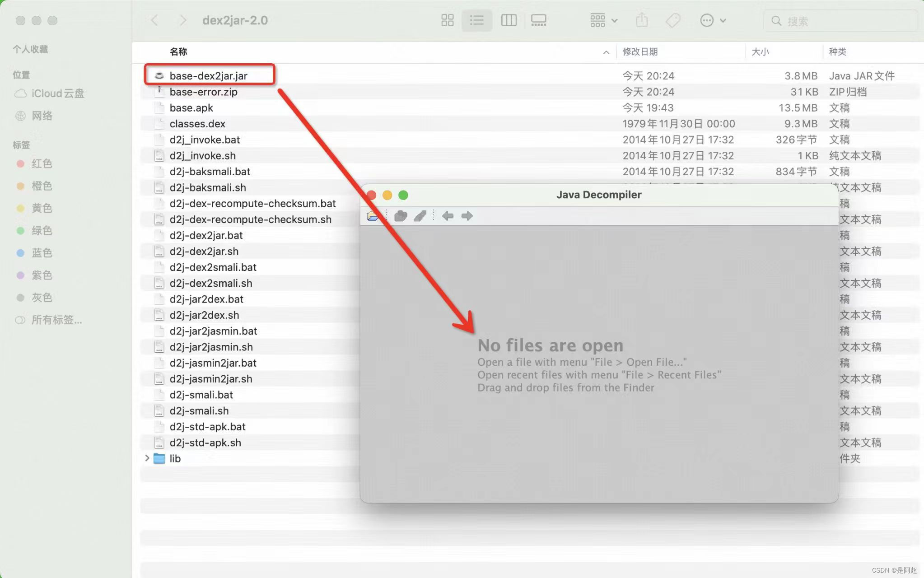
Task: Open the Finder group-by dropdown
Action: (604, 20)
